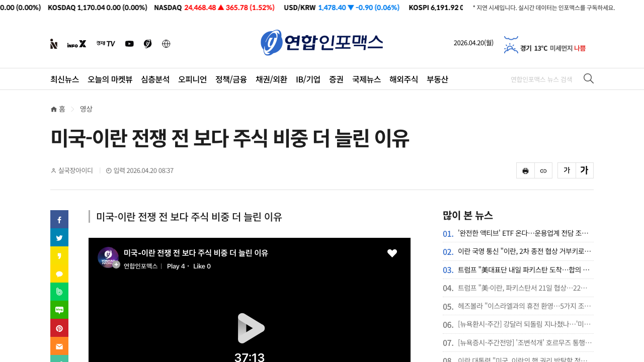Click the video title inside the player
Image resolution: width=644 pixels, height=362 pixels.
[196, 253]
